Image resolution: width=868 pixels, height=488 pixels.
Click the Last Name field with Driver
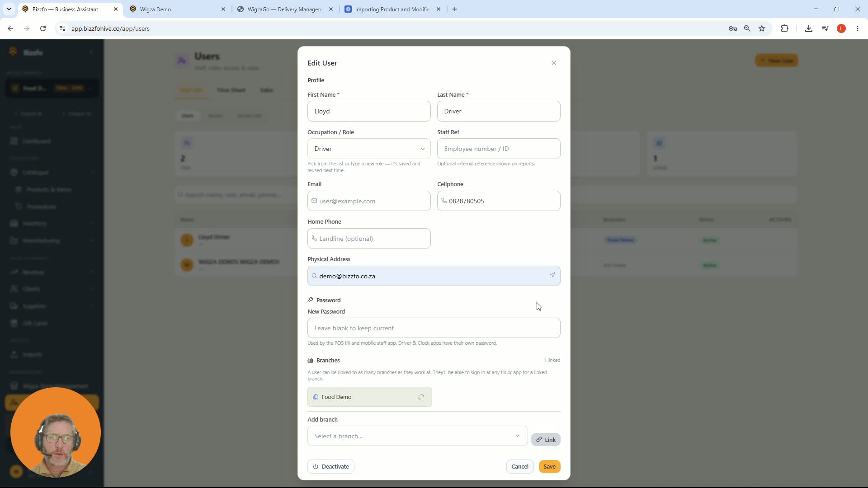click(499, 111)
